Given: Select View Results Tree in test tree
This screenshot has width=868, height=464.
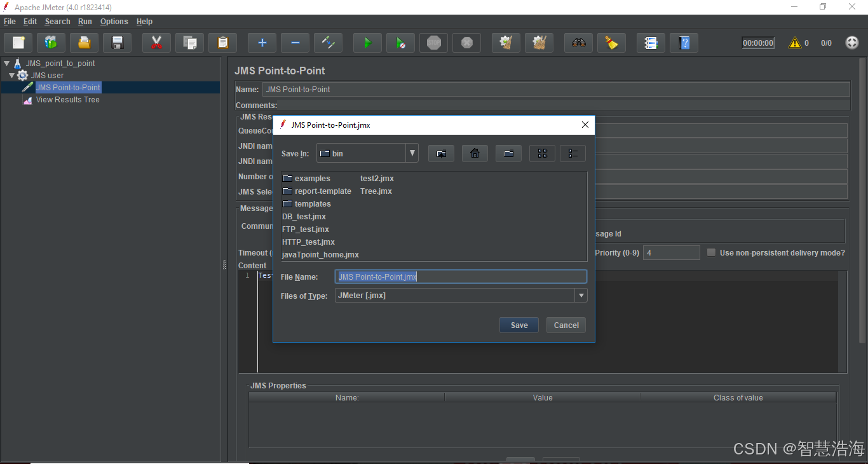Looking at the screenshot, I should (x=67, y=100).
